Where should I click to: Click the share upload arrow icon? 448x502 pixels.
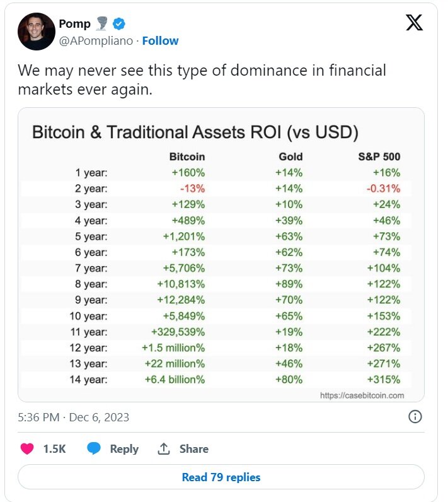click(163, 448)
